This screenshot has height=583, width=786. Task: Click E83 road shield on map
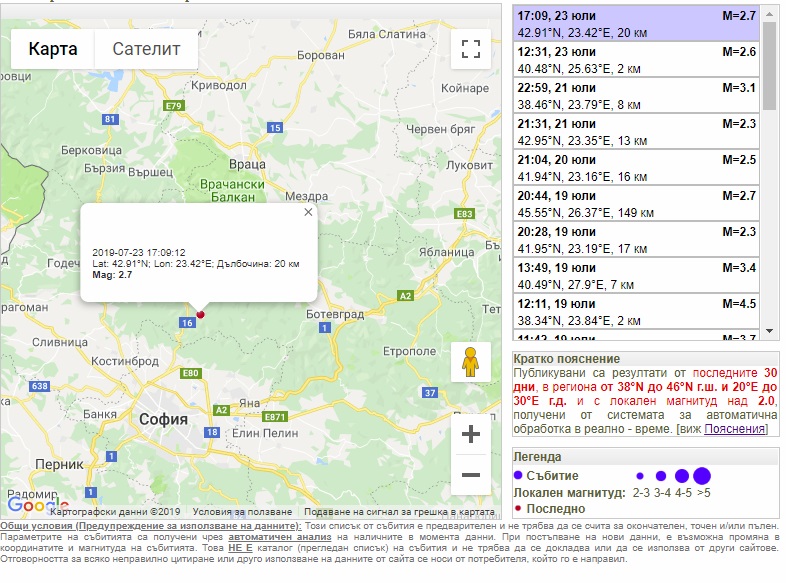[464, 214]
